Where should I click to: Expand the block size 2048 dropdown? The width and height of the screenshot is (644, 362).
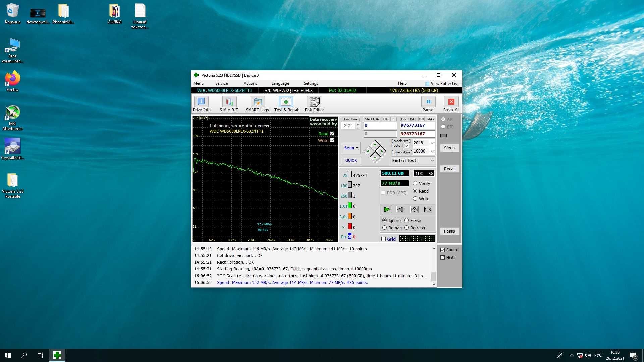point(432,143)
